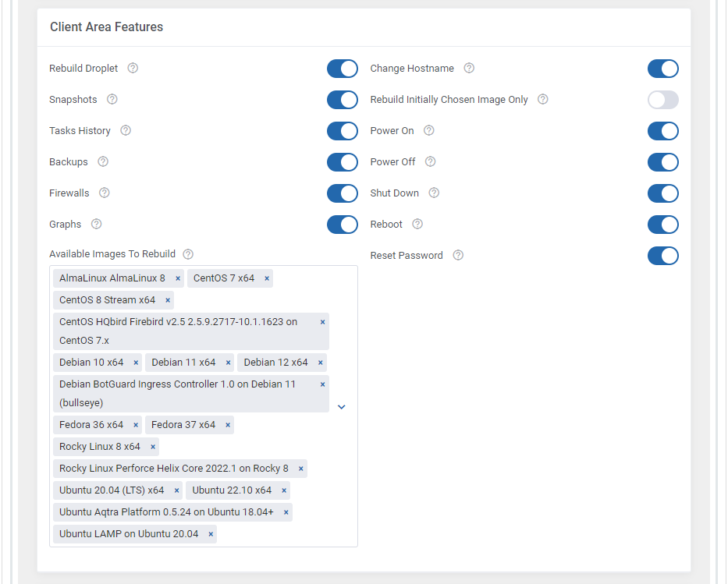The image size is (728, 584).
Task: Click the Power On help icon
Action: (429, 130)
